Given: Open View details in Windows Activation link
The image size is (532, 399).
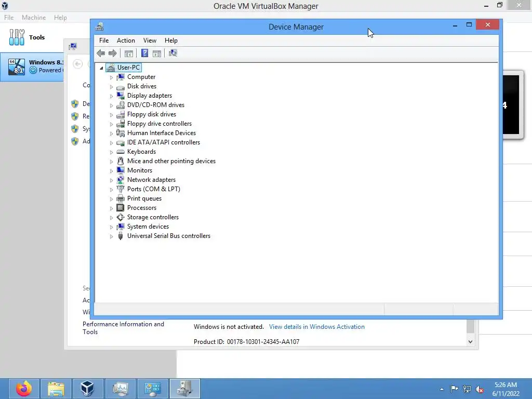Looking at the screenshot, I should (x=316, y=327).
